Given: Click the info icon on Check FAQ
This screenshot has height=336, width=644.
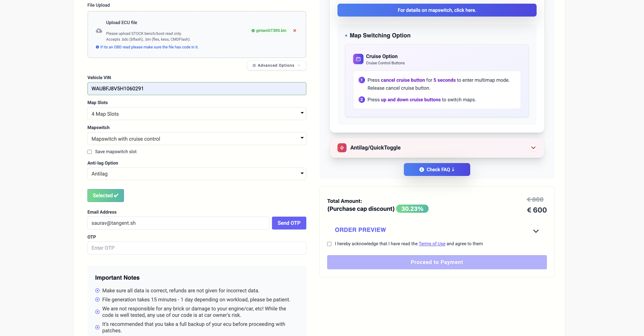Looking at the screenshot, I should 421,170.
